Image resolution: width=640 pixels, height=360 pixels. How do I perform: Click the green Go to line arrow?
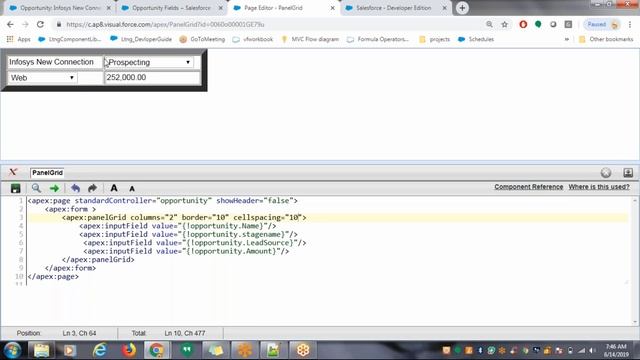coord(54,188)
